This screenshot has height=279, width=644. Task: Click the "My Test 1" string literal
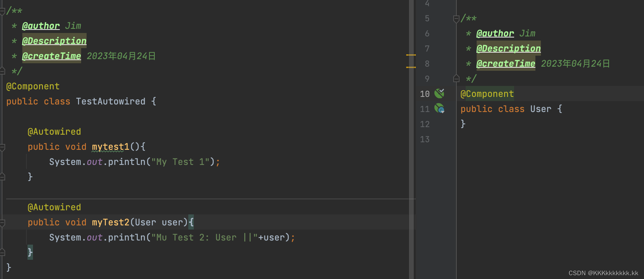[x=180, y=162]
